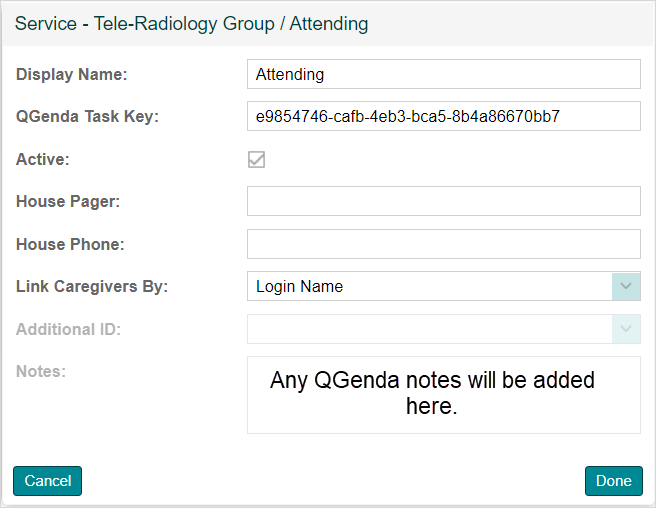
Task: Open the Additional ID dropdown field
Action: [430, 329]
